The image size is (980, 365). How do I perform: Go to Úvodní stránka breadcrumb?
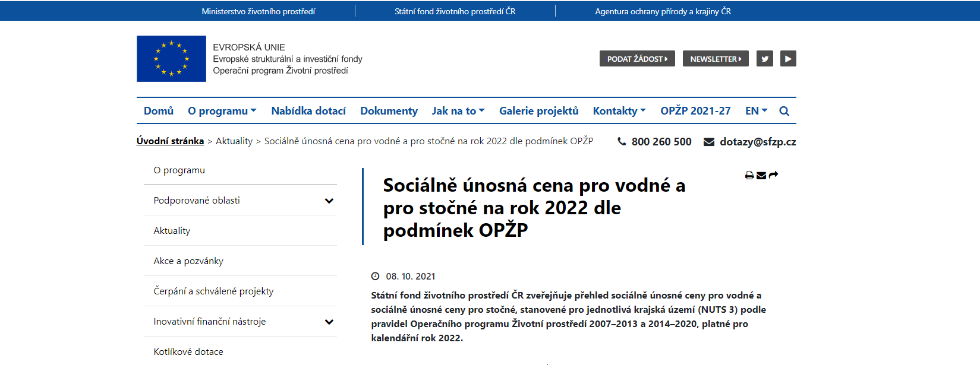[170, 141]
